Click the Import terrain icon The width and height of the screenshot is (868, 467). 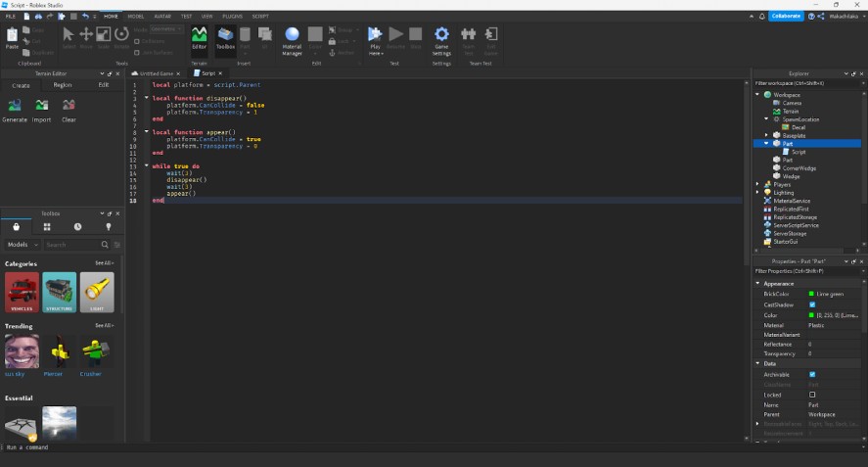41,111
